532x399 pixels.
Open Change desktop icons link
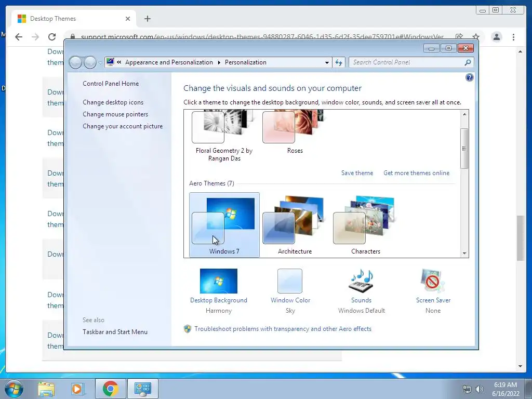point(113,102)
